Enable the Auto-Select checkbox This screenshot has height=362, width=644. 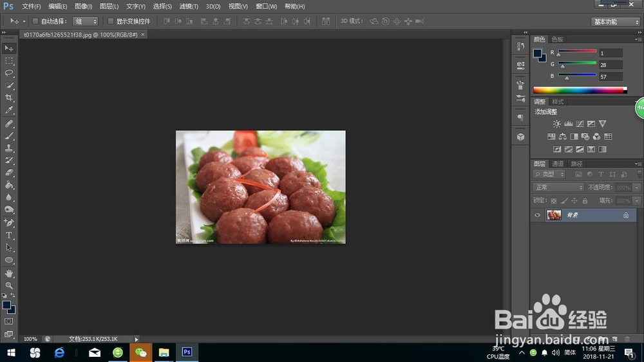click(35, 21)
